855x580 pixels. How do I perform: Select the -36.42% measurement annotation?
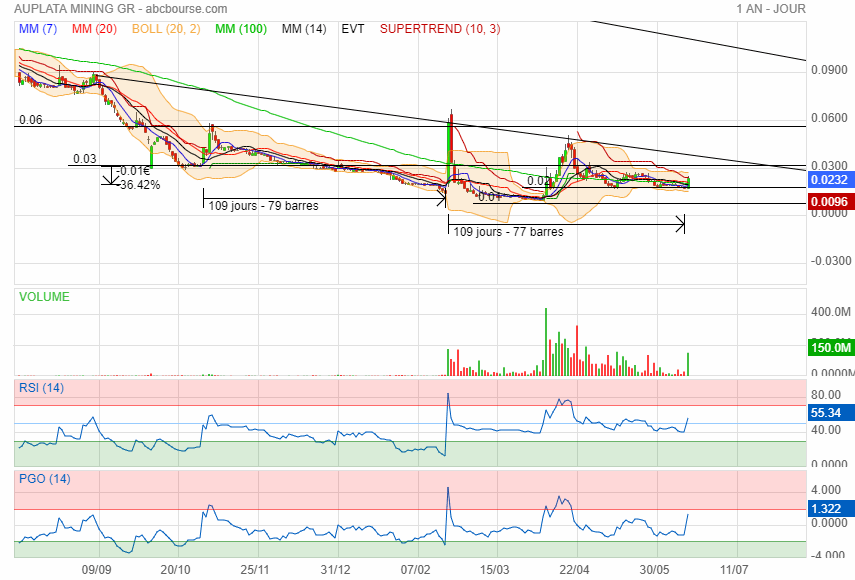(142, 185)
